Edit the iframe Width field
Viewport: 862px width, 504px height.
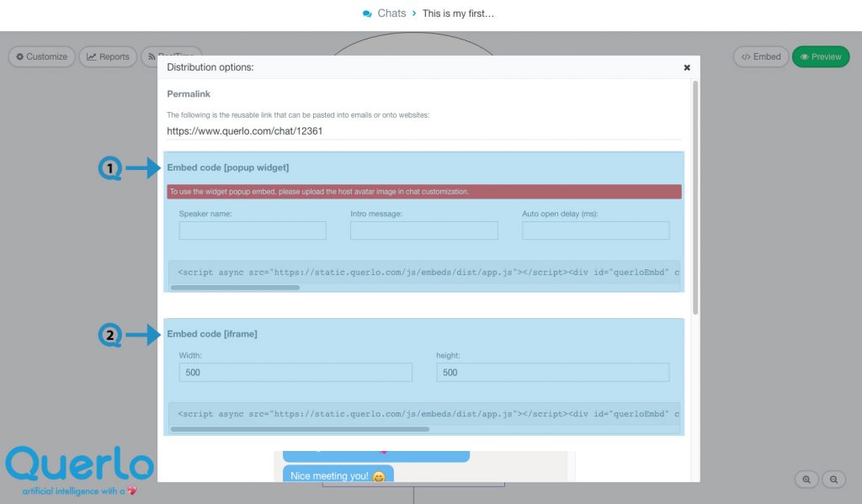tap(295, 372)
